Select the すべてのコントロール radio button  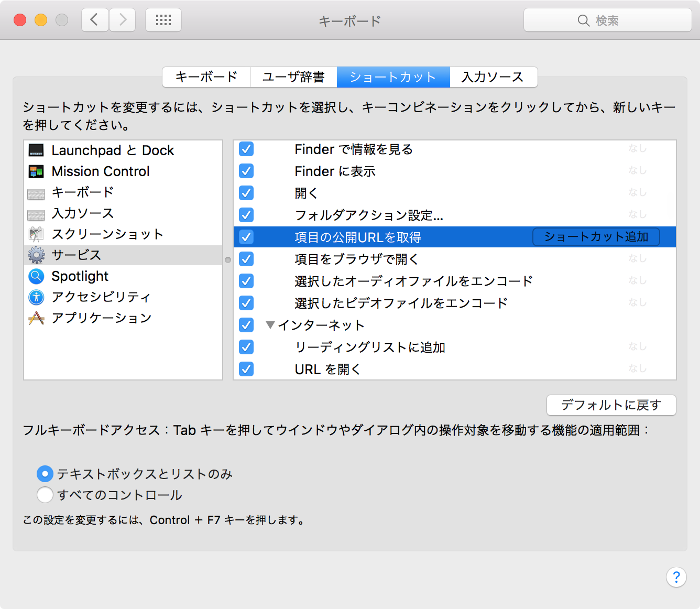tap(45, 495)
